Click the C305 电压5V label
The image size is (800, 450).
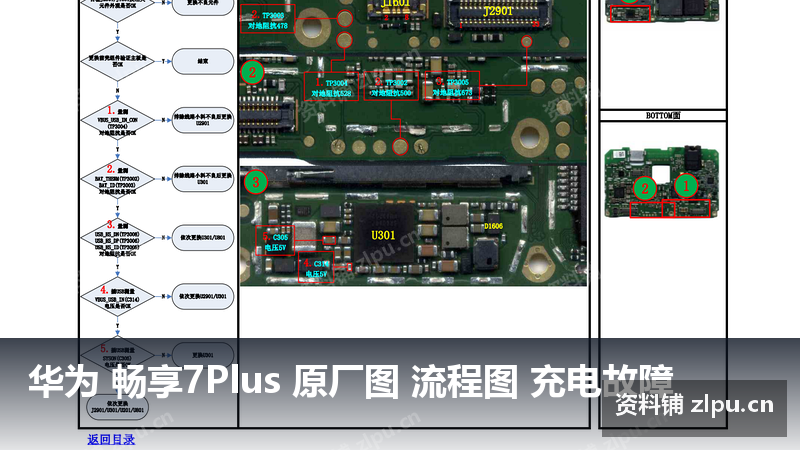coord(275,242)
